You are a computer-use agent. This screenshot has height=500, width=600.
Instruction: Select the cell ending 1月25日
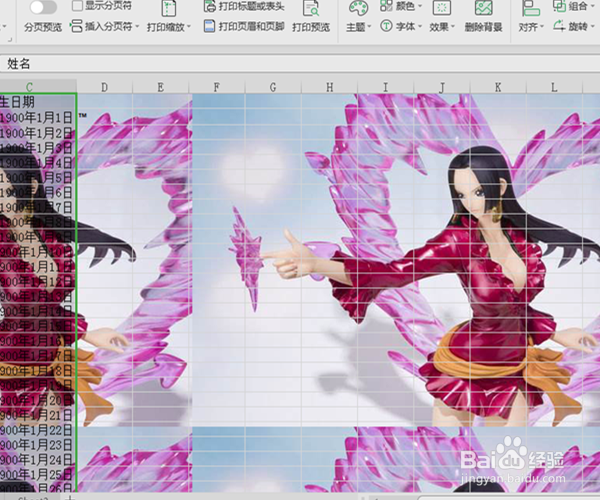pos(38,475)
